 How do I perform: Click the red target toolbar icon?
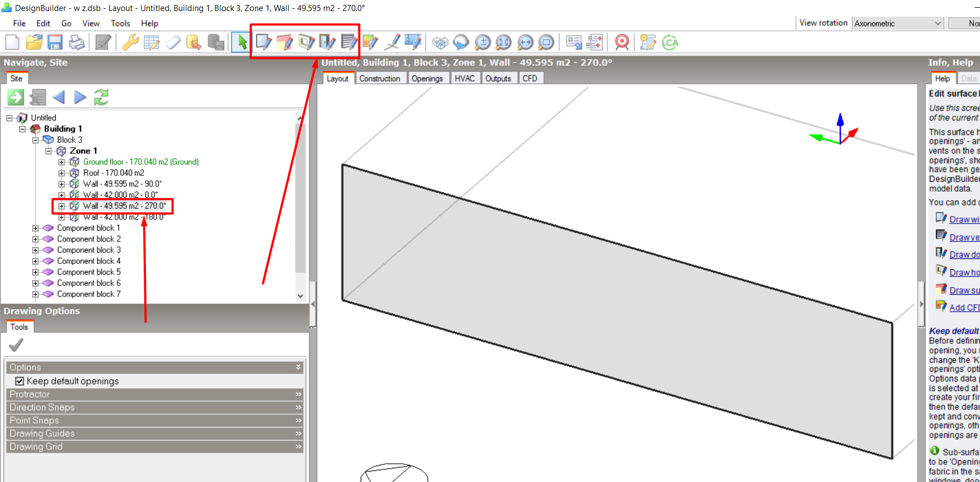pos(622,42)
